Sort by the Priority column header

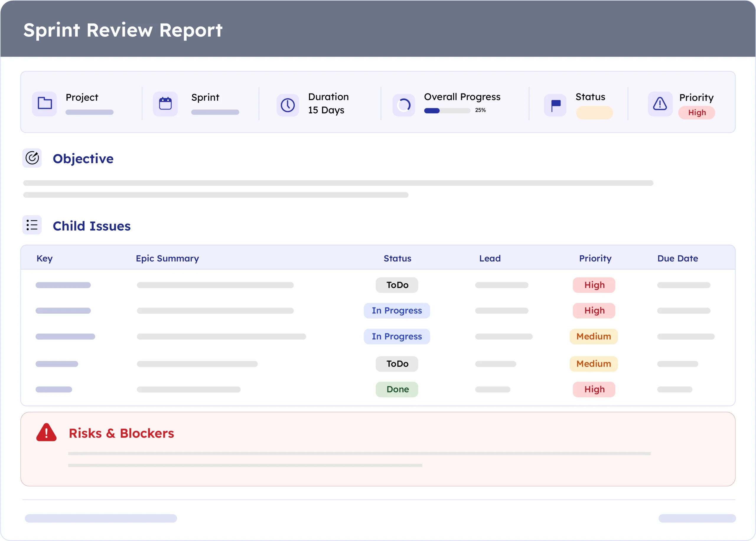pyautogui.click(x=595, y=258)
